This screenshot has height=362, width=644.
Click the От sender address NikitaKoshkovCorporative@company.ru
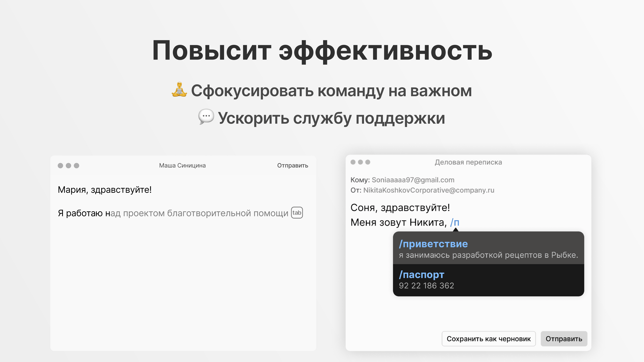pos(429,190)
